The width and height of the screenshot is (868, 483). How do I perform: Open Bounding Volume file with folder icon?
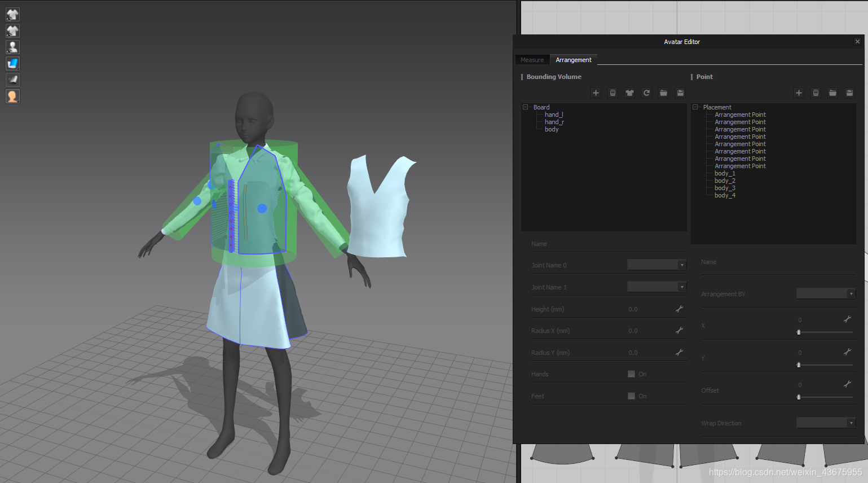(663, 93)
